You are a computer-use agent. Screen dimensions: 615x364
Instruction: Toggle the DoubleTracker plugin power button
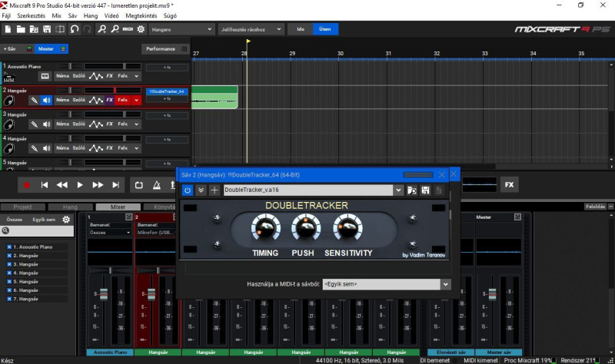point(188,190)
